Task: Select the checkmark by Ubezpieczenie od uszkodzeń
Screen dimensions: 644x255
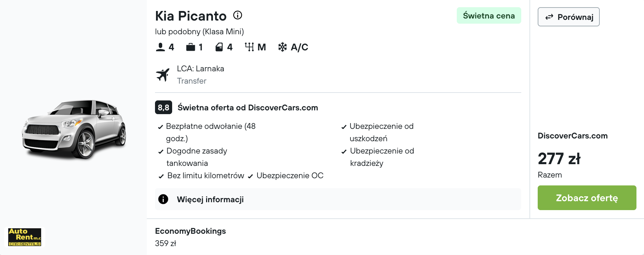Action: 344,127
